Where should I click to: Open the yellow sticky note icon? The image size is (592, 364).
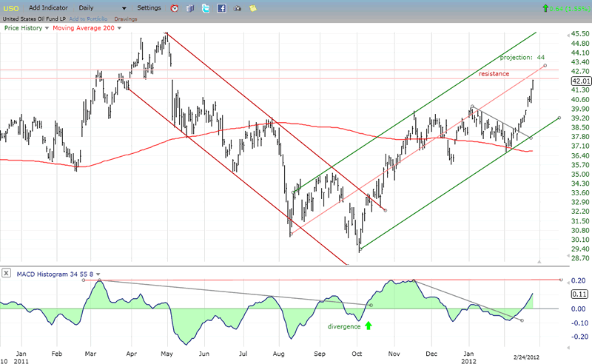tap(254, 8)
